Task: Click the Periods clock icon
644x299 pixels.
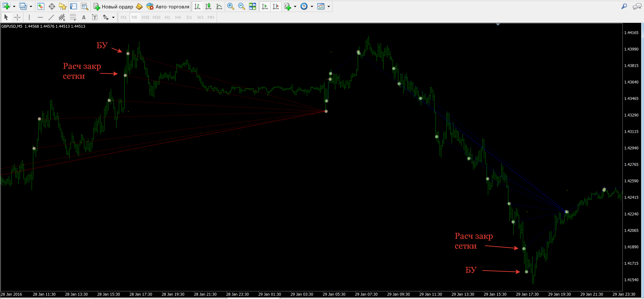Action: tap(304, 7)
